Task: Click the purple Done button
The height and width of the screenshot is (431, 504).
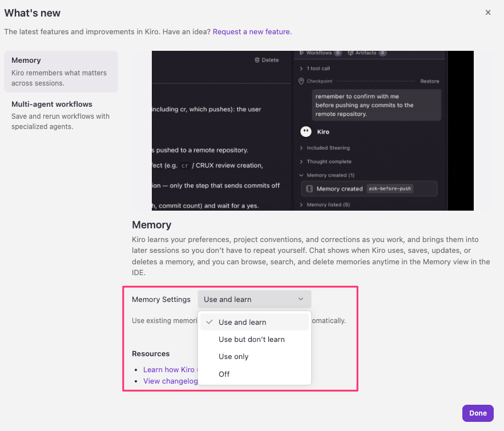Action: (478, 413)
